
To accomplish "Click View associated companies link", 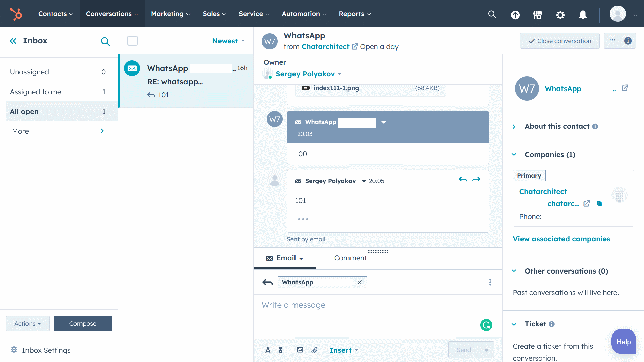I will [561, 239].
